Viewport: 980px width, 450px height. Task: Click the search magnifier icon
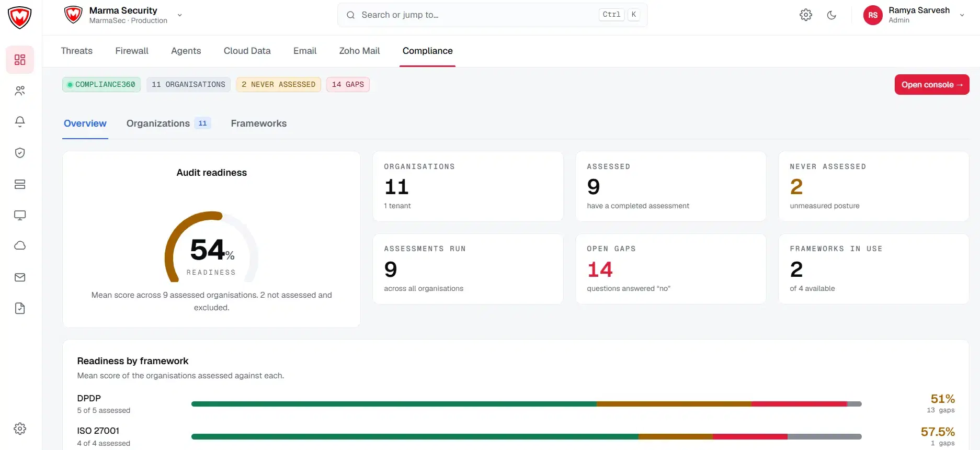(350, 15)
